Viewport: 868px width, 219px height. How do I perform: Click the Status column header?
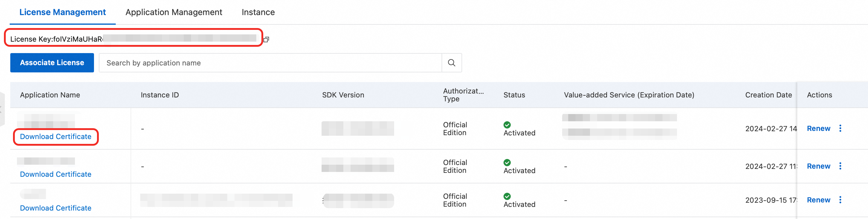514,95
